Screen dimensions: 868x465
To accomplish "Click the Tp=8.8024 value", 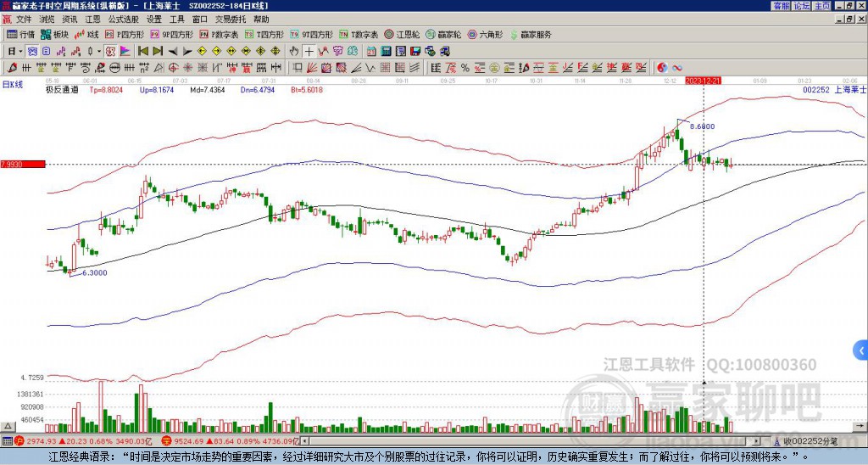I will click(106, 89).
